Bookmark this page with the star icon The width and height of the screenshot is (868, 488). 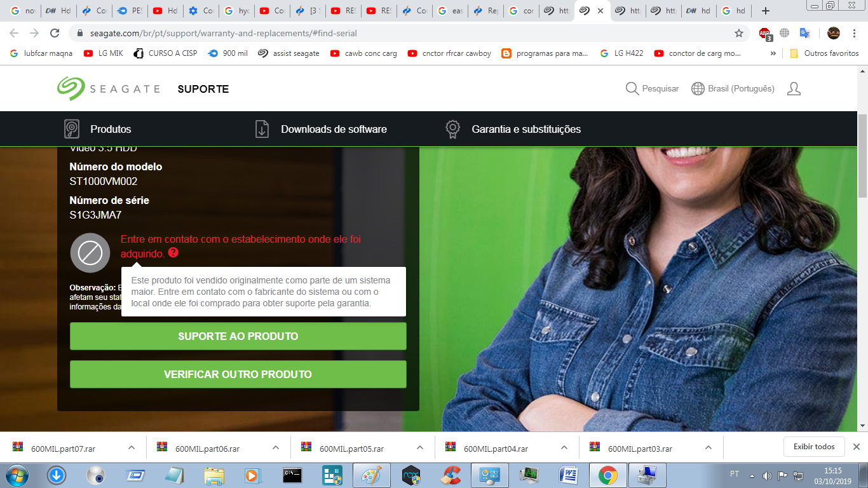(738, 33)
